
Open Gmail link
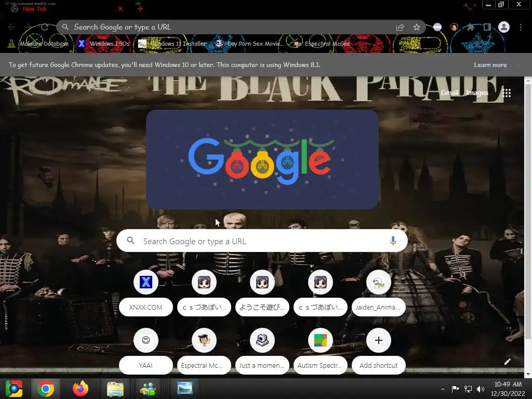coord(449,92)
